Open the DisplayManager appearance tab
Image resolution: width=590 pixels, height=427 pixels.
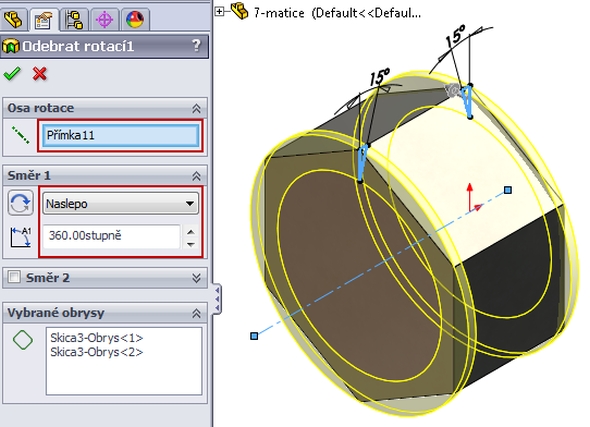tap(135, 19)
